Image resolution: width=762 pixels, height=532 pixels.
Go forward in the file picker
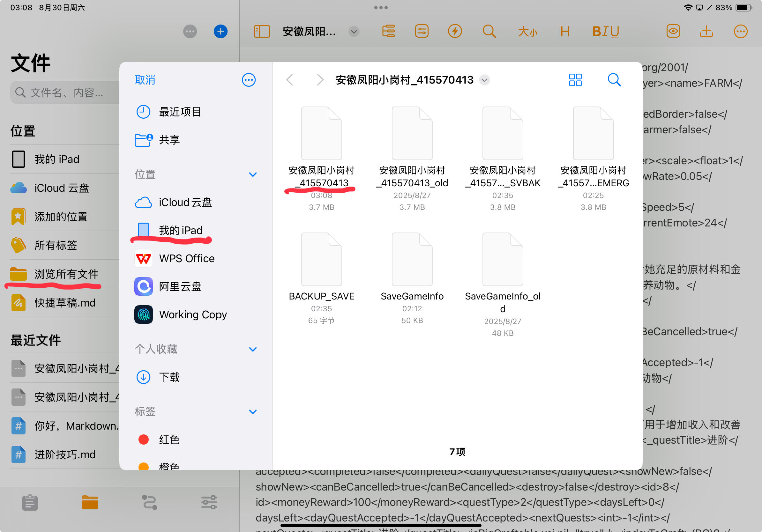pos(320,80)
